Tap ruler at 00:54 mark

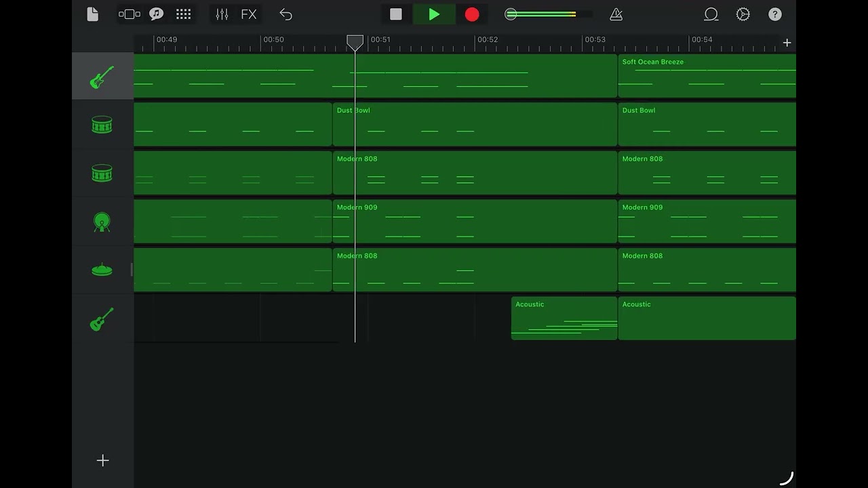coord(702,39)
